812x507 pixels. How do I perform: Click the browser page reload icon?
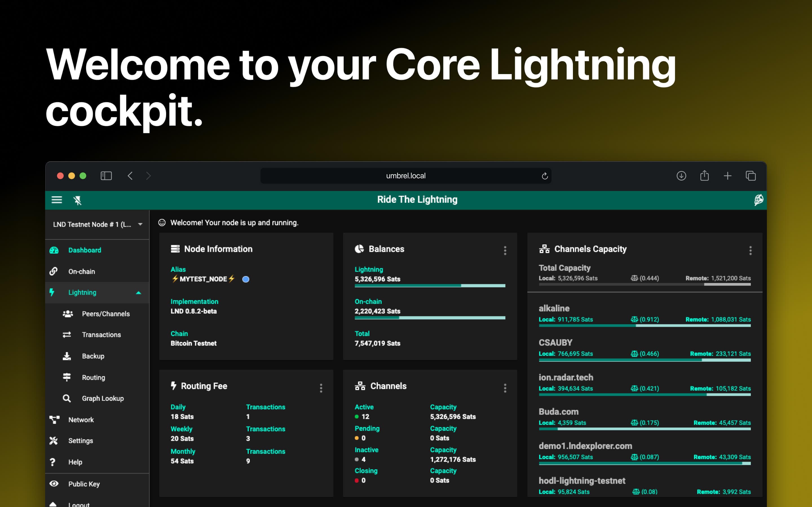pos(545,176)
